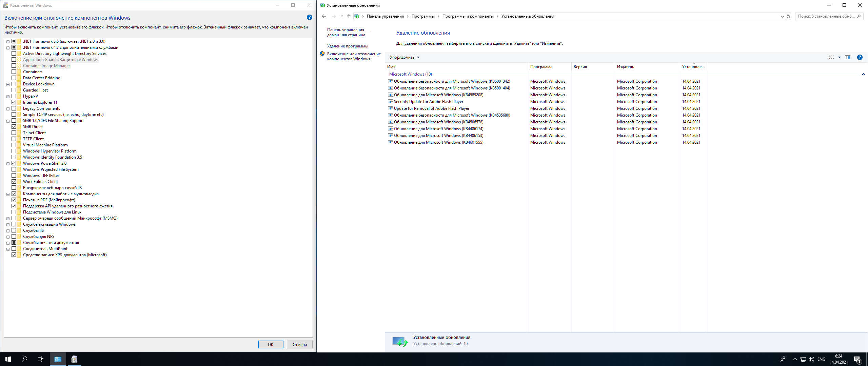Refresh the Installed Updates address bar
The width and height of the screenshot is (868, 366).
pyautogui.click(x=788, y=16)
